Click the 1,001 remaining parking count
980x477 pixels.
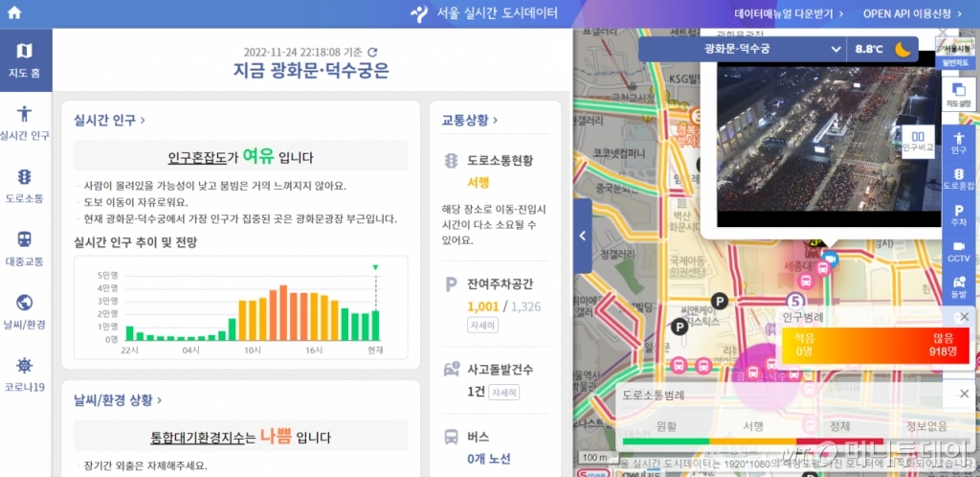click(483, 307)
